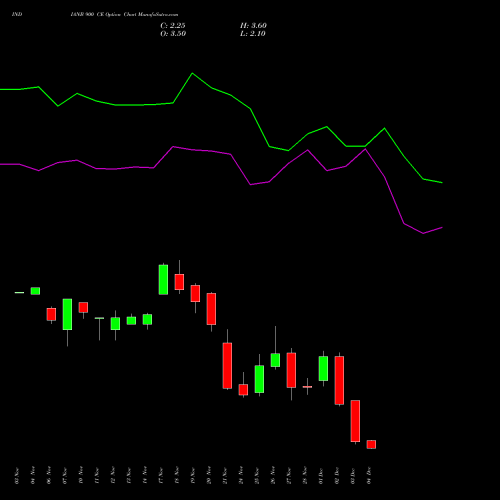Click the "20 Nov" date axis label
The image size is (500, 500).
pyautogui.click(x=209, y=476)
